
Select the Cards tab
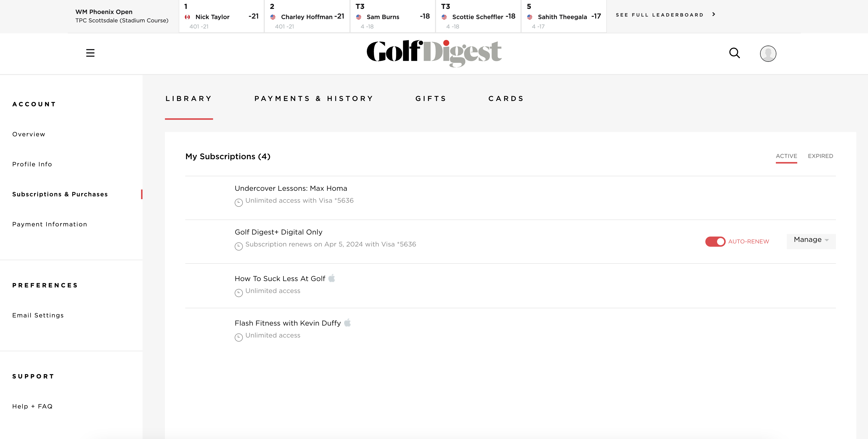coord(506,99)
